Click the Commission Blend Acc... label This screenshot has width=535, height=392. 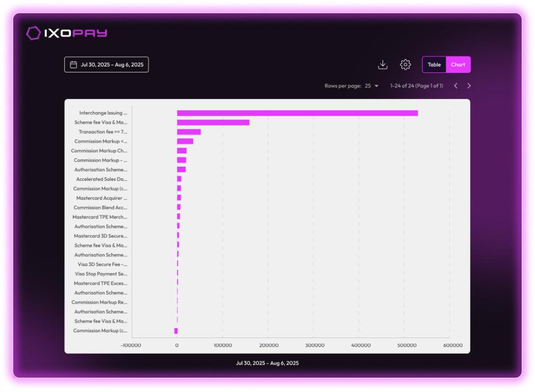(x=100, y=207)
